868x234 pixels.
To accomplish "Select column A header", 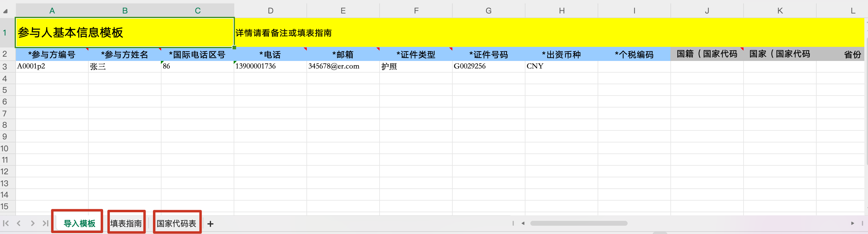I will pyautogui.click(x=52, y=10).
